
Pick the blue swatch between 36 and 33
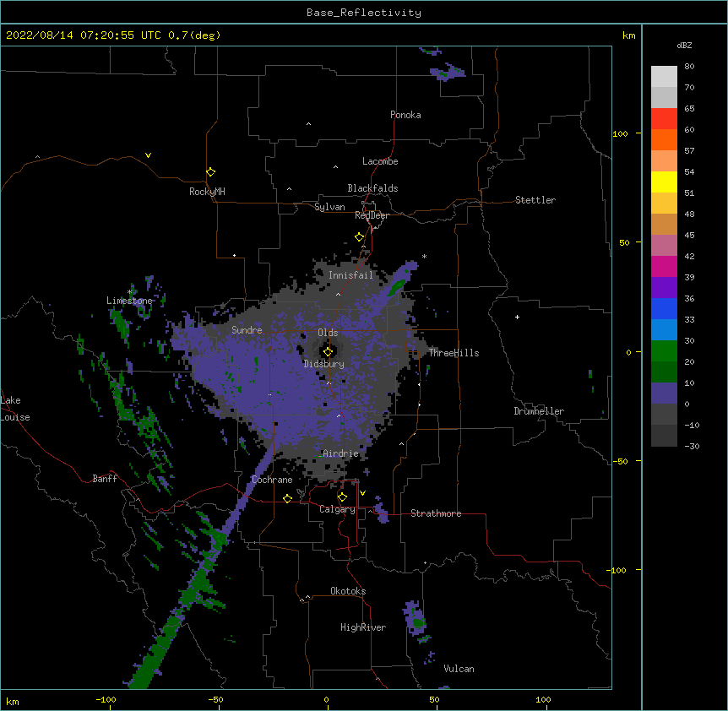click(x=664, y=308)
